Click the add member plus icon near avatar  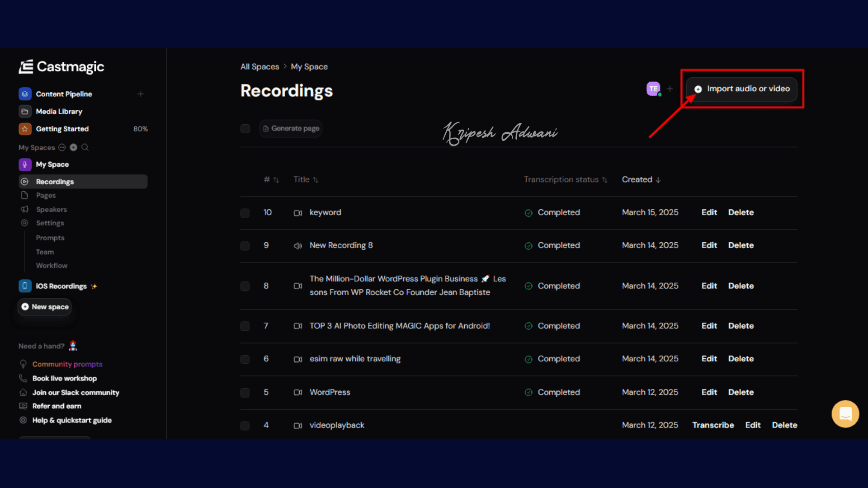pyautogui.click(x=670, y=89)
